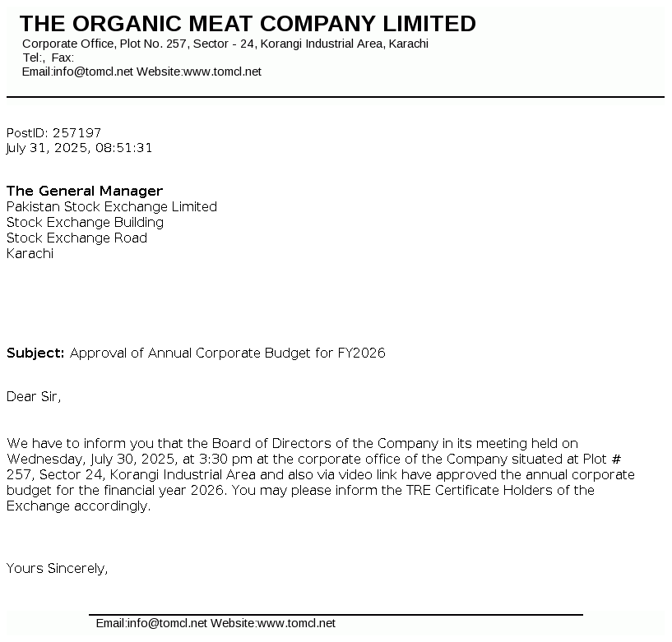Click the bold Subject label

[35, 353]
